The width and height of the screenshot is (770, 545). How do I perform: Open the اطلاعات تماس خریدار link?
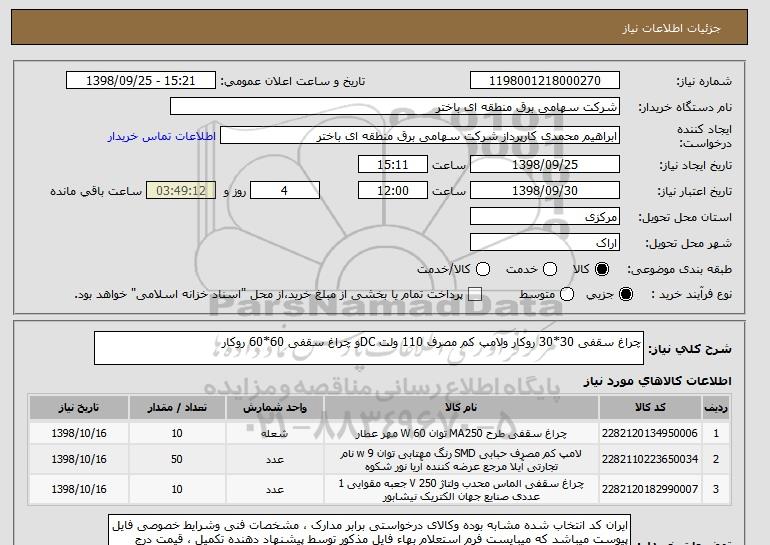pyautogui.click(x=162, y=136)
